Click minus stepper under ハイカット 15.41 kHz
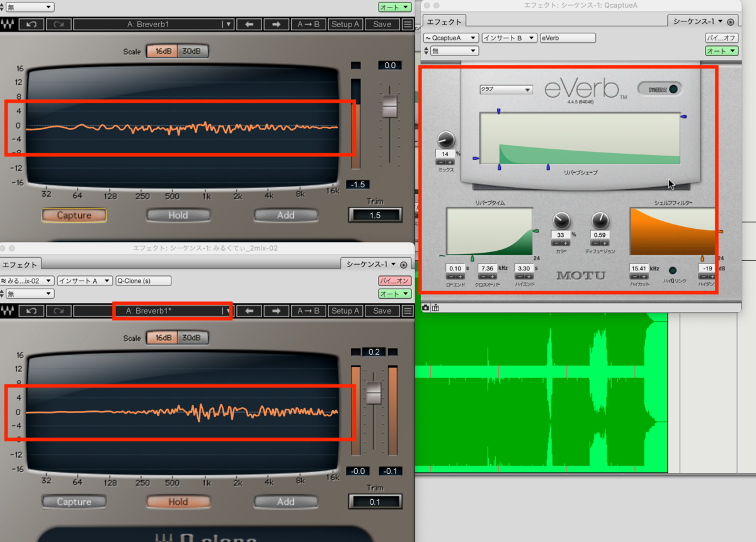Image resolution: width=756 pixels, height=542 pixels. pos(634,277)
